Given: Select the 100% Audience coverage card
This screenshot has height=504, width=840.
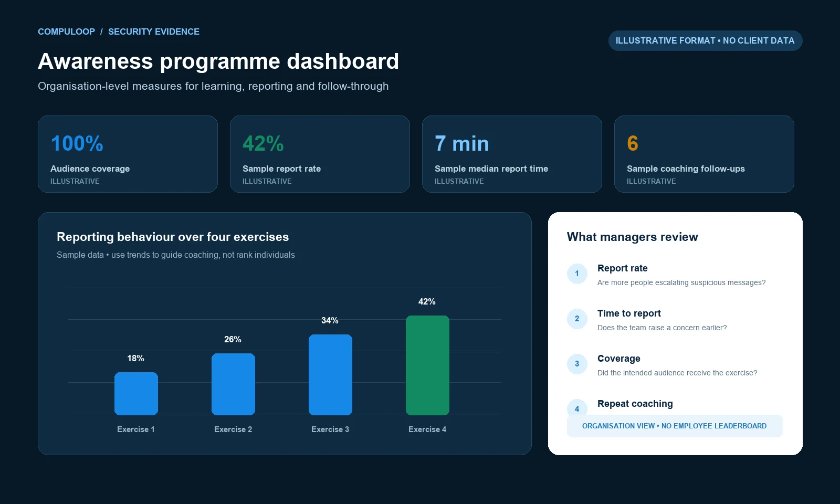Looking at the screenshot, I should point(128,154).
